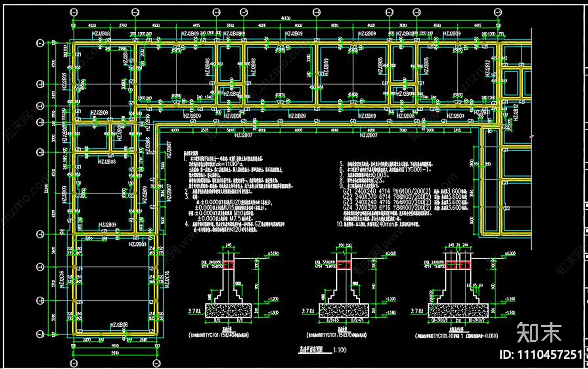Screen dimensions: 588x369
Task: Select the -0.060 foundation section caption
Action: [457, 336]
